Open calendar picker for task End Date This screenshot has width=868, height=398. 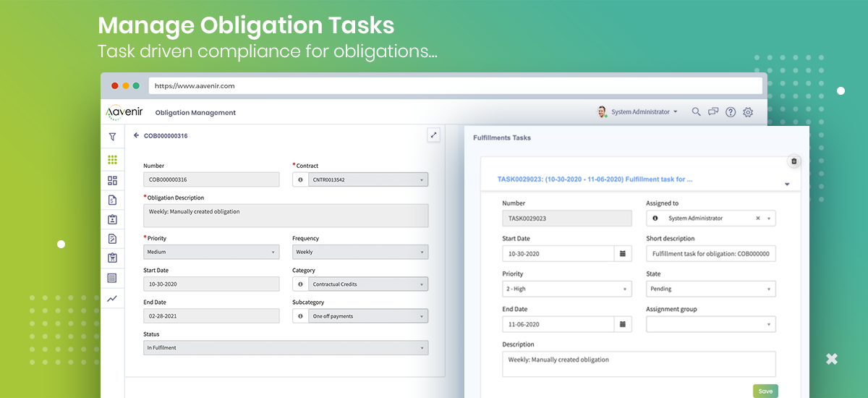pyautogui.click(x=623, y=324)
